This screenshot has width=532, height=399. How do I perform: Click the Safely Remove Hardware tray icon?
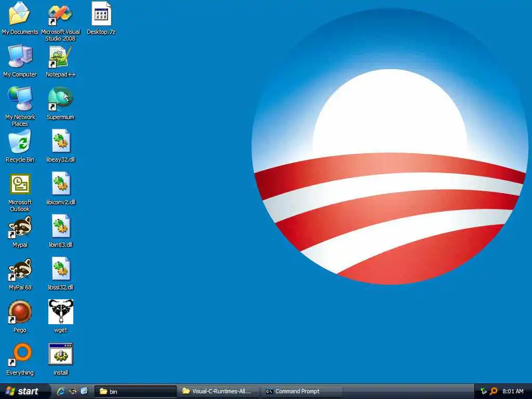(x=484, y=391)
